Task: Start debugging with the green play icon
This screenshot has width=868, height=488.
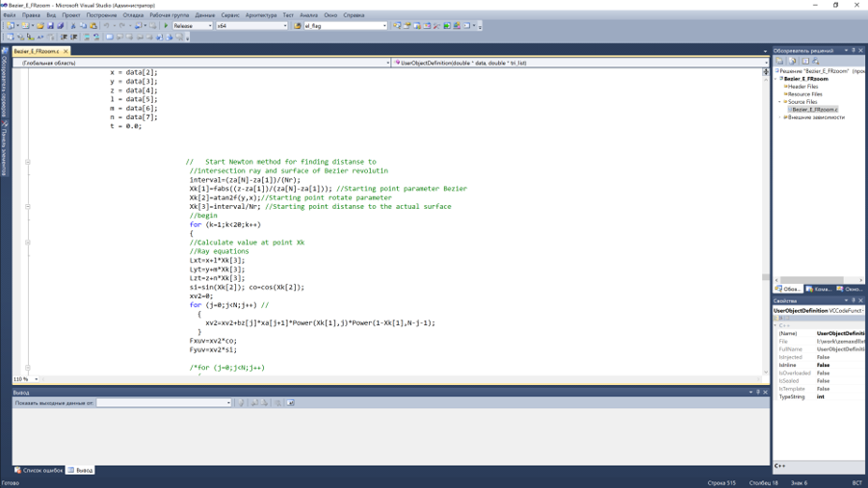Action: point(166,26)
